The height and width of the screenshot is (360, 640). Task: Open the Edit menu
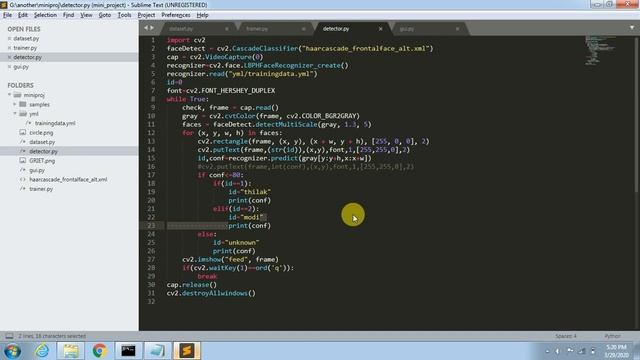point(23,15)
